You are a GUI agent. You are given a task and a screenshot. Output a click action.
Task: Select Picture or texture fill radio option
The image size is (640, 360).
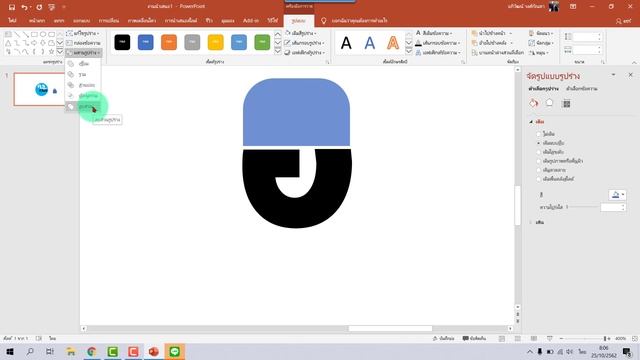pos(538,161)
